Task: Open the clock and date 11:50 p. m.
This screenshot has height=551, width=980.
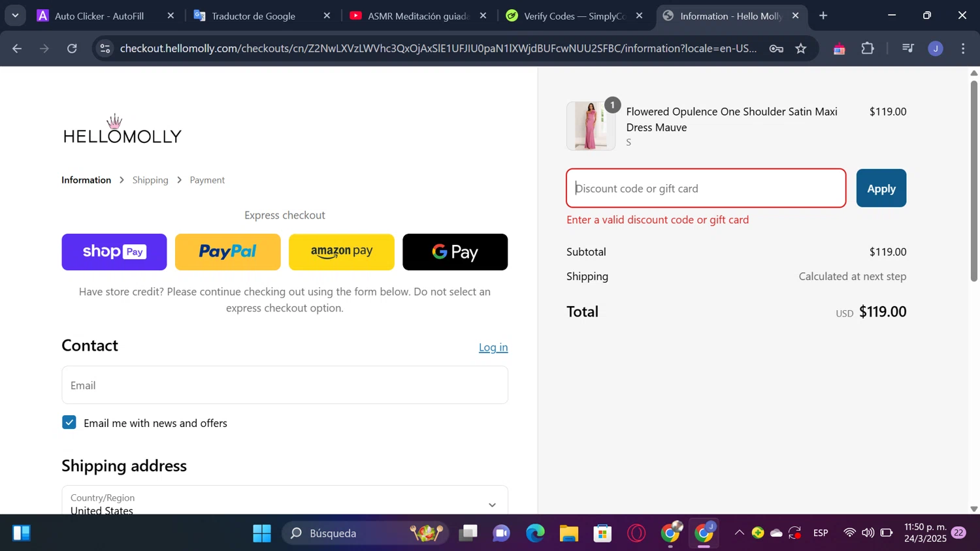Action: coord(926,533)
